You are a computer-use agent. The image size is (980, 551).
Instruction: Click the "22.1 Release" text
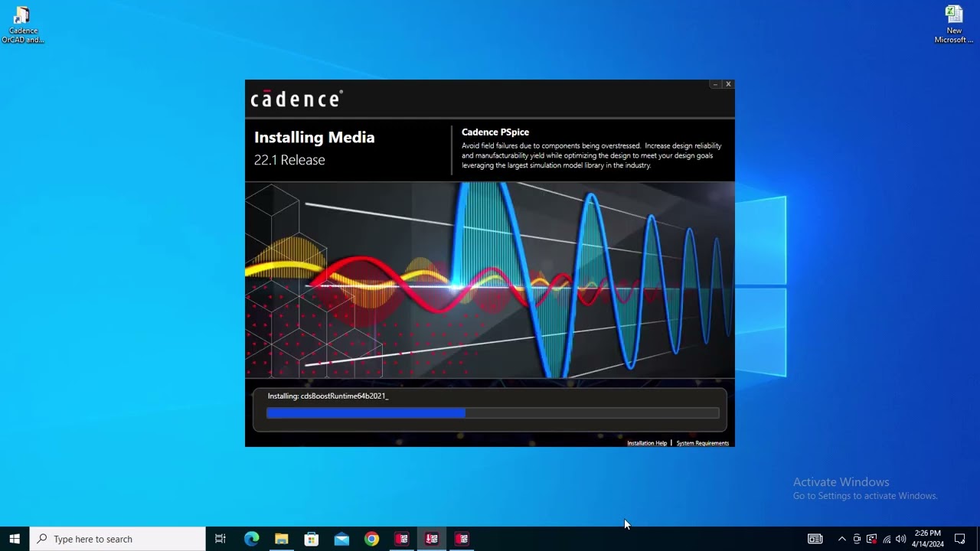click(289, 160)
